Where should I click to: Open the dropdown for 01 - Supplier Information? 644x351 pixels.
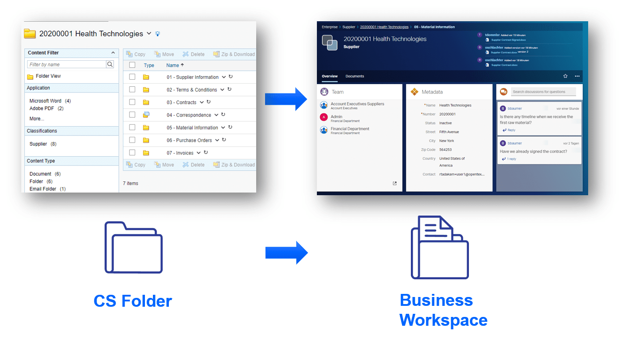(x=223, y=77)
